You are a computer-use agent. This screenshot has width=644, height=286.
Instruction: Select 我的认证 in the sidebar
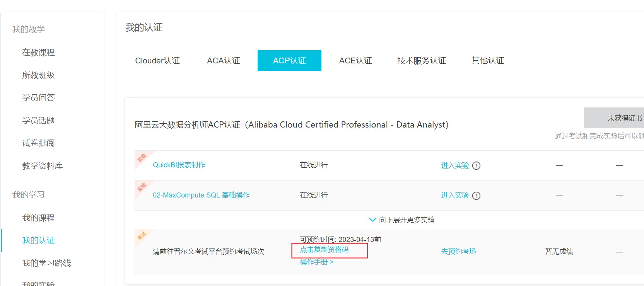38,240
